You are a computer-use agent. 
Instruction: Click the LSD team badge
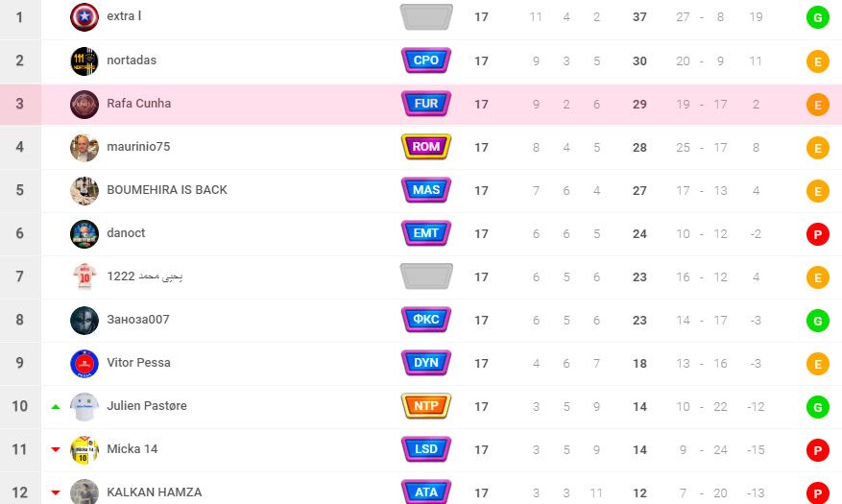click(426, 449)
